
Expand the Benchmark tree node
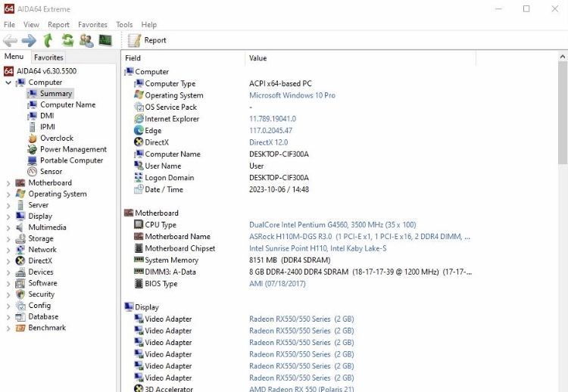click(8, 328)
